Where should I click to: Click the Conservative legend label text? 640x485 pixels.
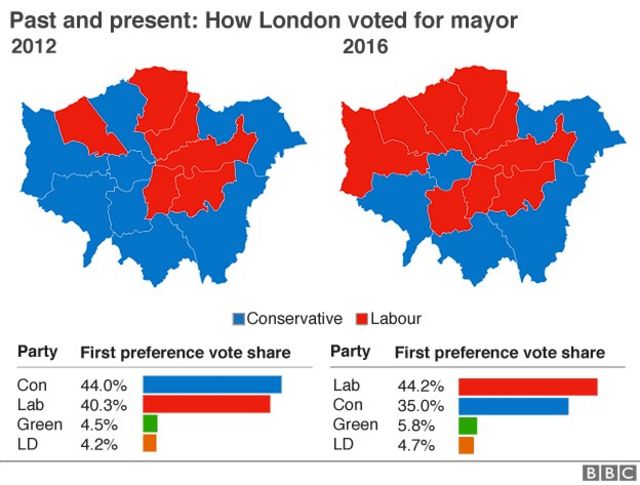(x=294, y=319)
